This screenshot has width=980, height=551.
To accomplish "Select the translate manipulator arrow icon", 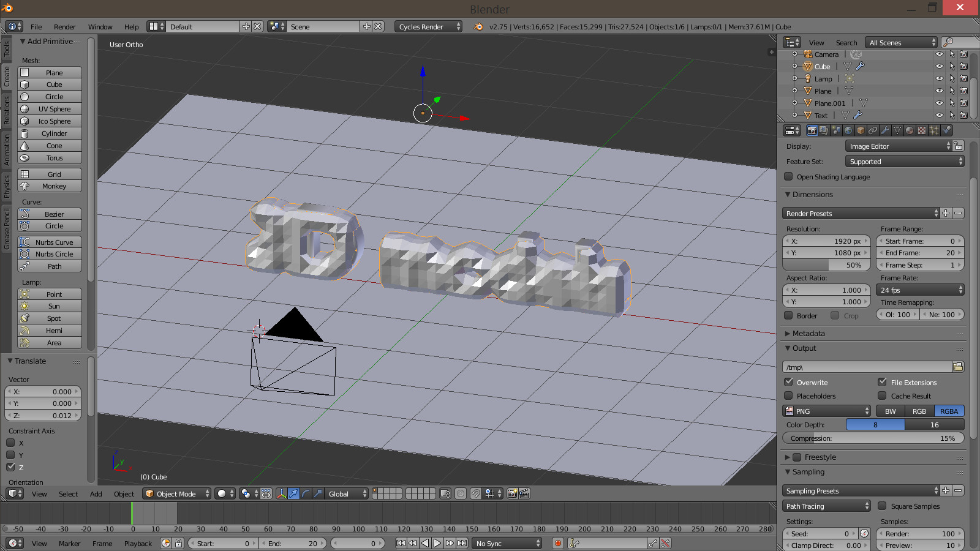I will [293, 493].
